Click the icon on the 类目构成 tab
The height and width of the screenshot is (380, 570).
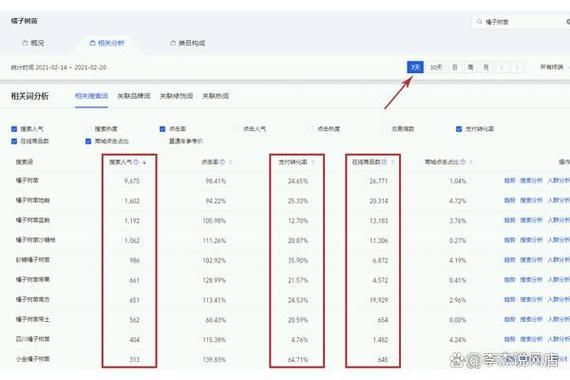pyautogui.click(x=173, y=43)
